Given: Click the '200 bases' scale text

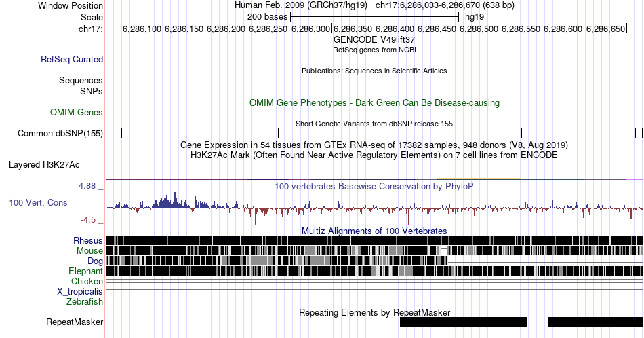Looking at the screenshot, I should (267, 17).
